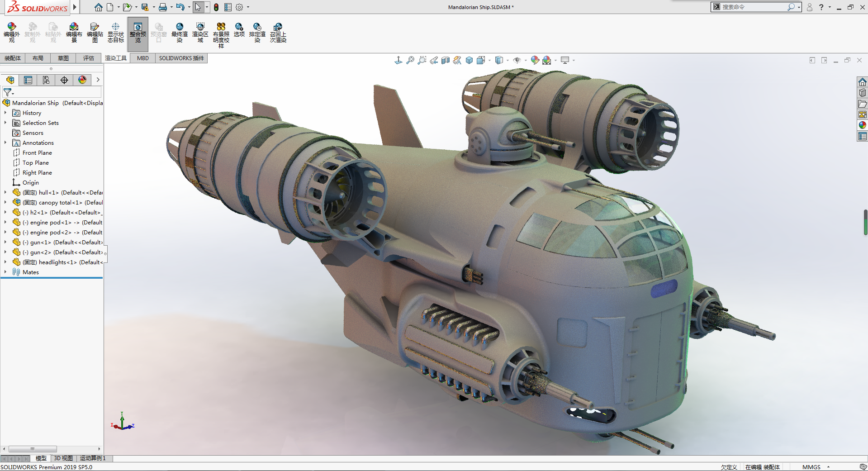
Task: Open dropdown arrow next to Options gear
Action: click(248, 7)
